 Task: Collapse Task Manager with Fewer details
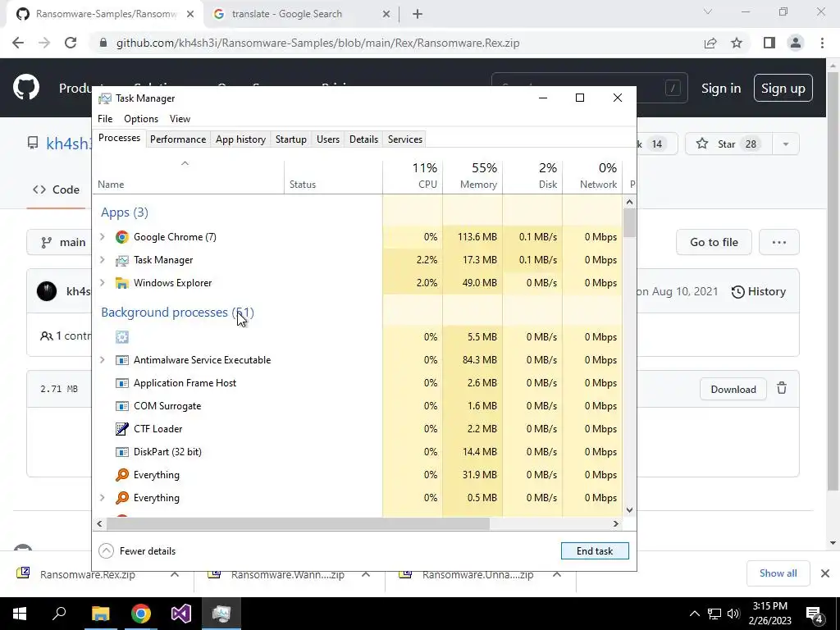point(138,550)
